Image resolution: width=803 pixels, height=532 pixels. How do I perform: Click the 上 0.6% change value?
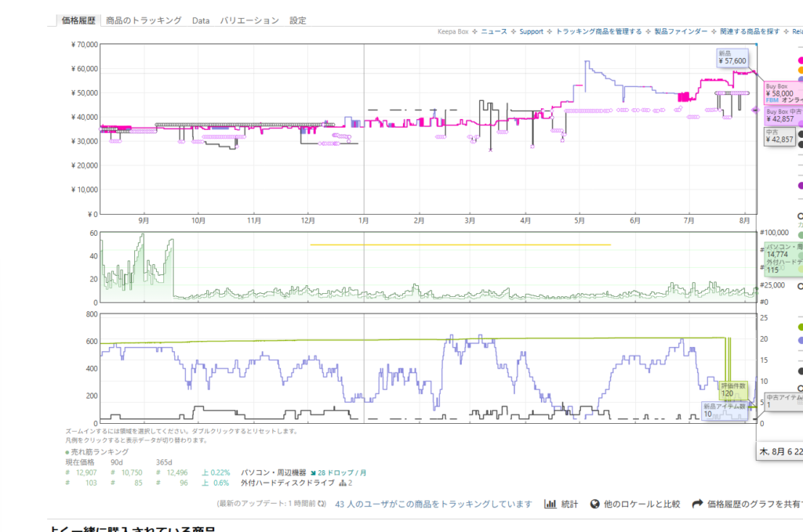215,483
